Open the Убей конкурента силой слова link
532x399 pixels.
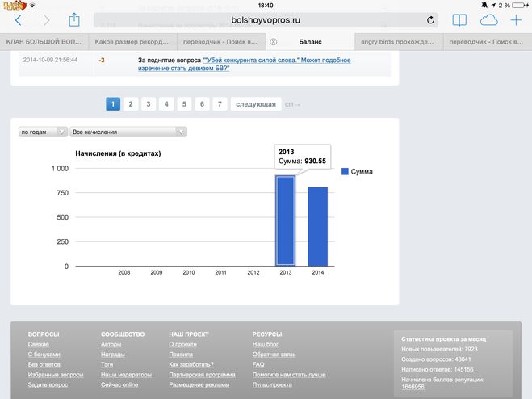pyautogui.click(x=244, y=64)
